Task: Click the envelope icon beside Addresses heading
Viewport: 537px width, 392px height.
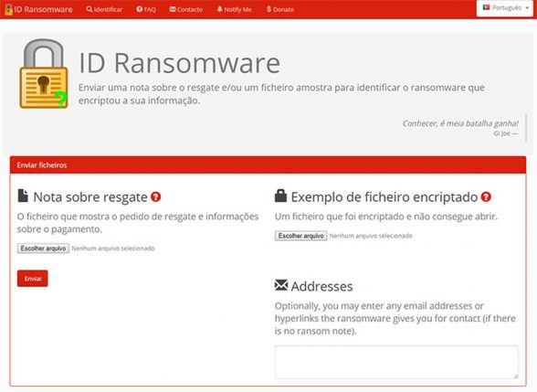Action: click(281, 285)
